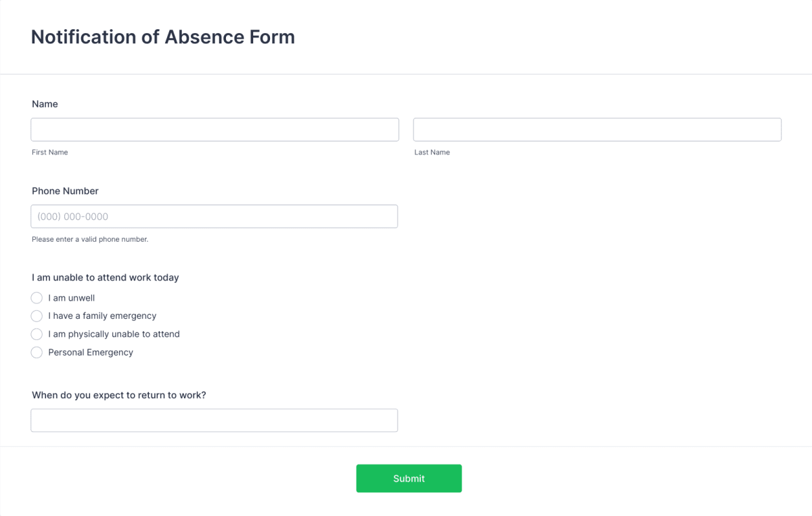Viewport: 812px width, 516px height.
Task: Click the 'First Name' helper text
Action: pyautogui.click(x=49, y=152)
